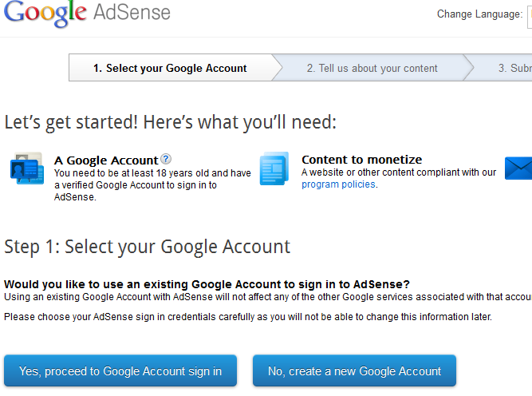This screenshot has width=532, height=396.
Task: Click the 'Let's get started!' heading
Action: click(171, 122)
